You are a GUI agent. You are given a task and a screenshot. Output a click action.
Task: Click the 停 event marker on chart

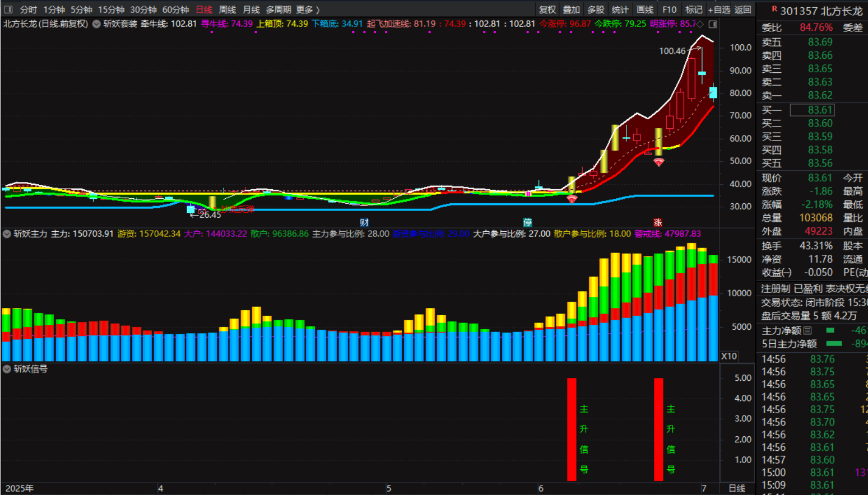527,222
